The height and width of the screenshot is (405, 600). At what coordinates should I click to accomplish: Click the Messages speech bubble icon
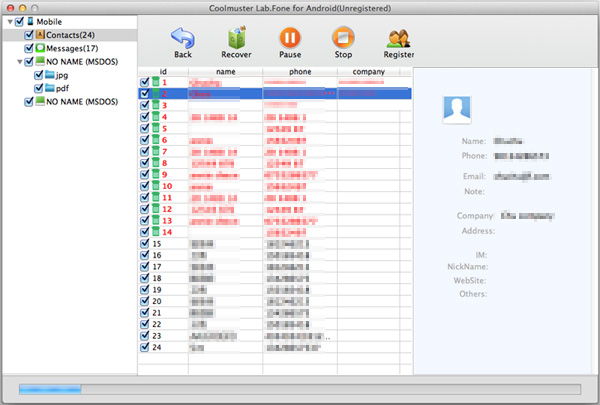[x=40, y=48]
